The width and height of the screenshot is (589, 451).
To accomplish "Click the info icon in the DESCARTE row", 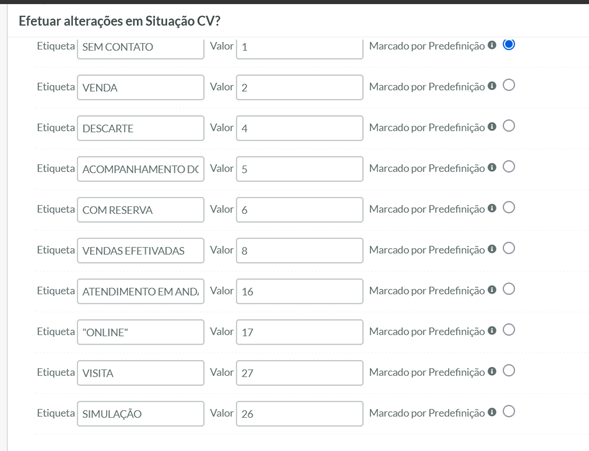I will (492, 127).
